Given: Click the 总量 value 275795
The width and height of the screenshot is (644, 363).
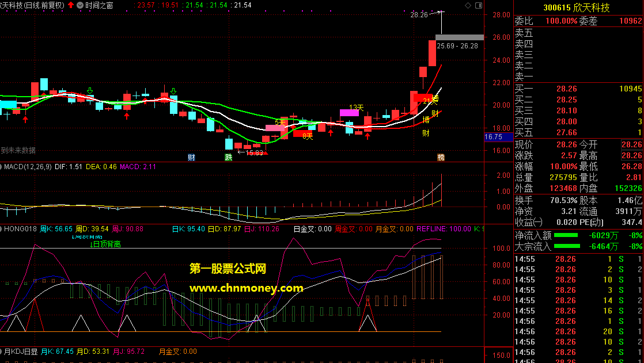Looking at the screenshot, I should 563,178.
